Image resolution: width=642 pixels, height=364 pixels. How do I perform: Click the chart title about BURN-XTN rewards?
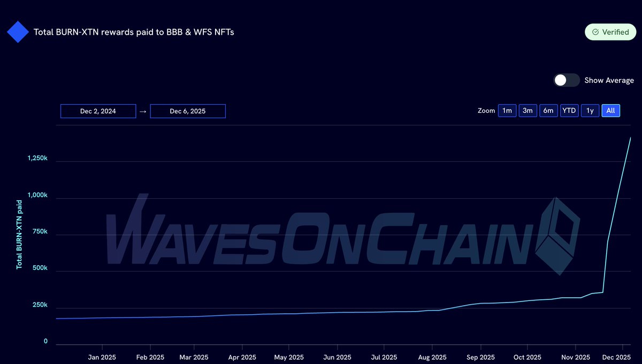134,32
